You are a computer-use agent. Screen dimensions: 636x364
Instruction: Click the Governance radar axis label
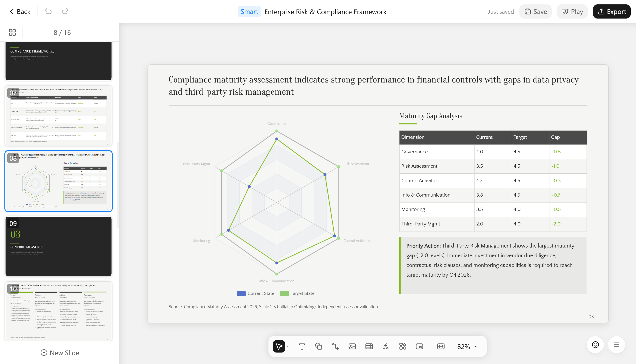276,124
